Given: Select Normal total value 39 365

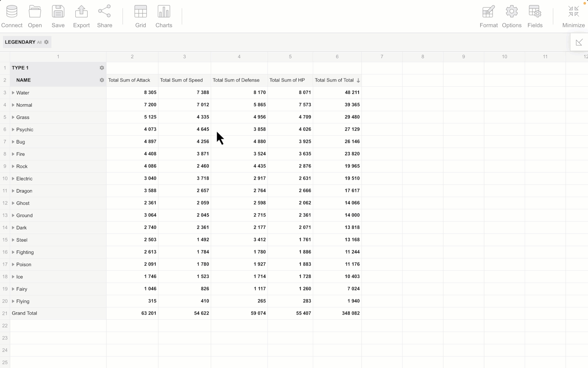Looking at the screenshot, I should [337, 105].
